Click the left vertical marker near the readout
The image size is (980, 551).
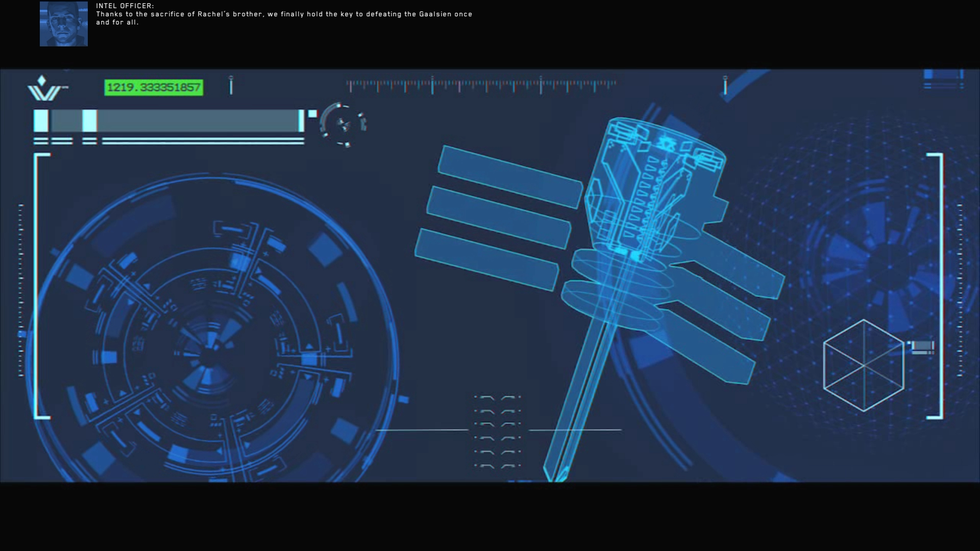231,85
